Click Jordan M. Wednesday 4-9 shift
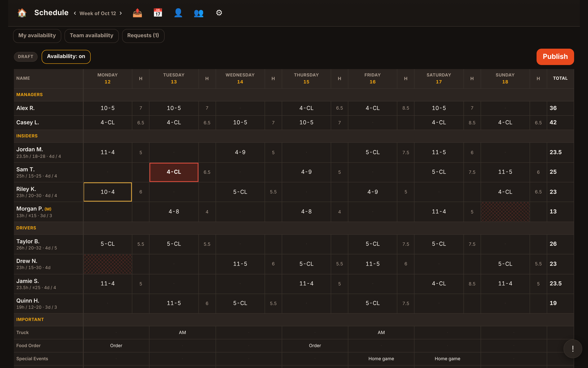The image size is (588, 368). [240, 153]
